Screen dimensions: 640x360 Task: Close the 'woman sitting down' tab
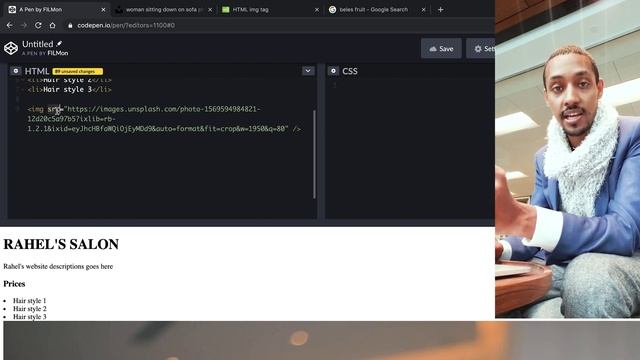point(210,9)
